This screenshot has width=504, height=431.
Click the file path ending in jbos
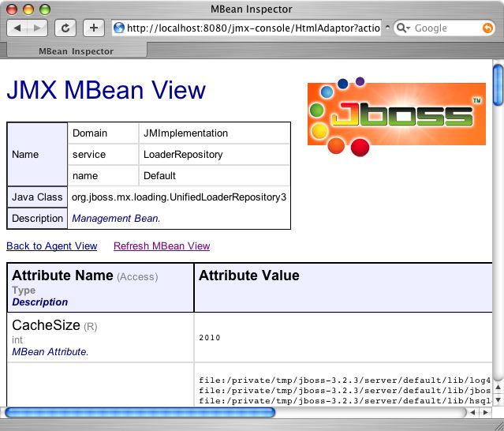click(x=345, y=391)
